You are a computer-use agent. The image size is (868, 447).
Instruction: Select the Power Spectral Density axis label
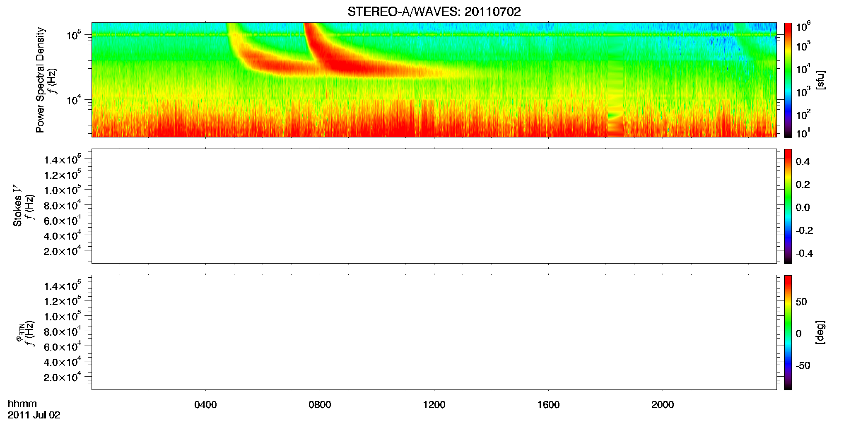tap(40, 80)
